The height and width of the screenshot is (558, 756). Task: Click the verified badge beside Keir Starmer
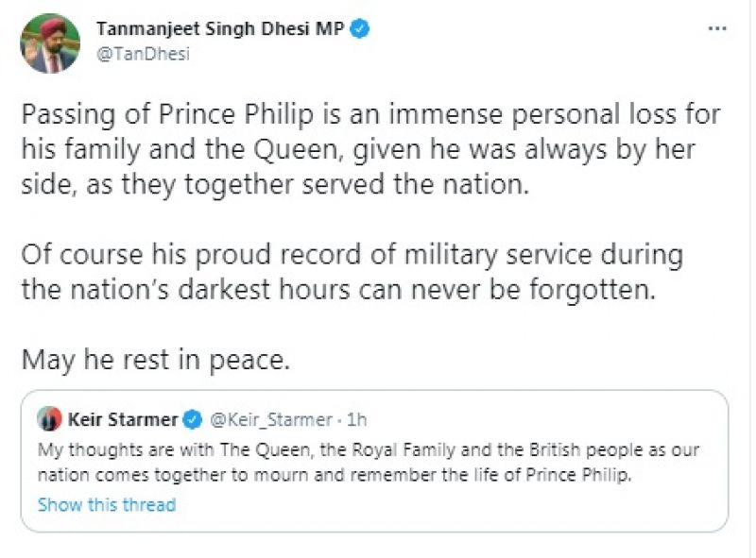tap(192, 418)
